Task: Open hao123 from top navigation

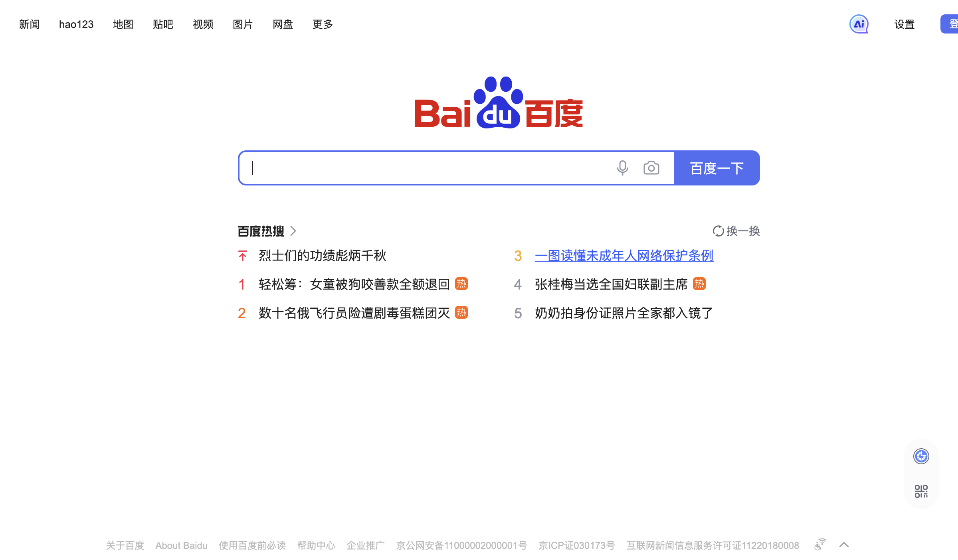Action: [76, 24]
